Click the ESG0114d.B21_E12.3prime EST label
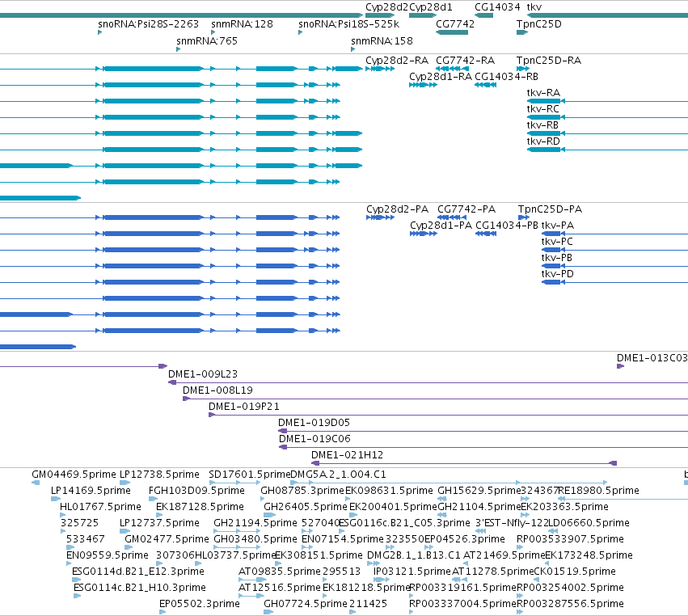688x616 pixels. [138, 572]
